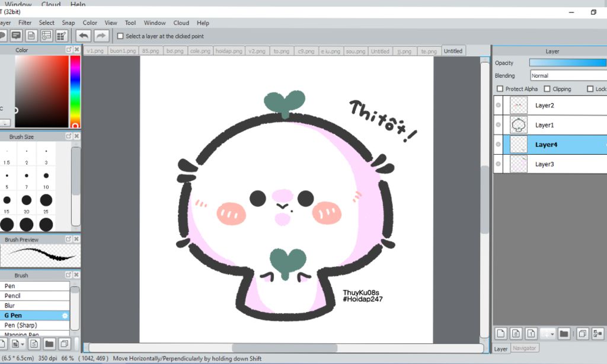Image resolution: width=607 pixels, height=364 pixels.
Task: Click the Redo arrow in the toolbar
Action: click(101, 36)
